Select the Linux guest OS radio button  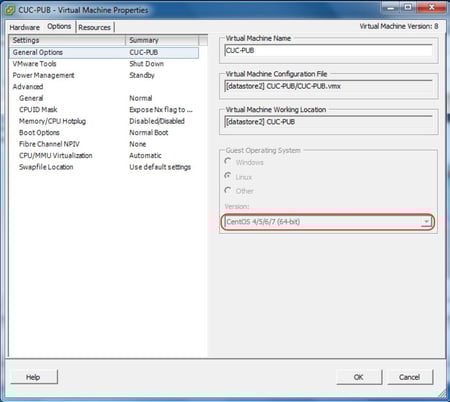click(x=228, y=176)
